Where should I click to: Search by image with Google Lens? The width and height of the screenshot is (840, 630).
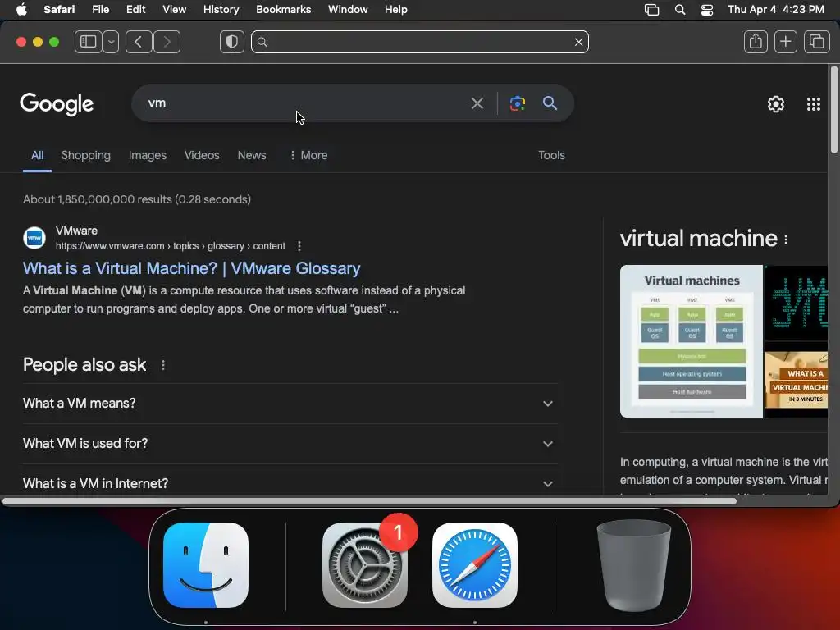click(518, 103)
